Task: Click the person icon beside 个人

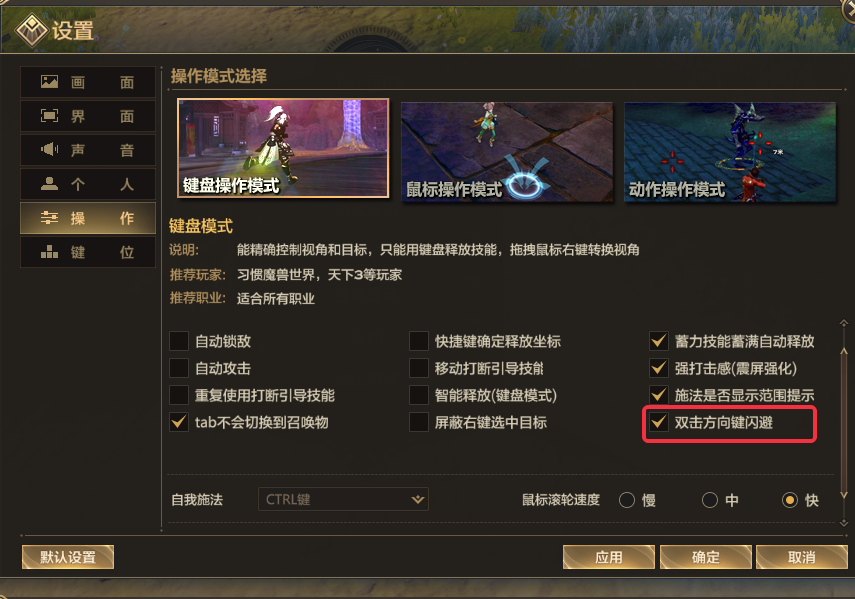Action: point(50,184)
